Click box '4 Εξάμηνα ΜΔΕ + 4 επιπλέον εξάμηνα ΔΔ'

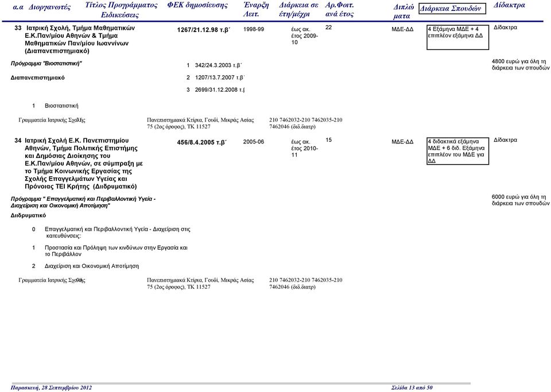point(457,37)
